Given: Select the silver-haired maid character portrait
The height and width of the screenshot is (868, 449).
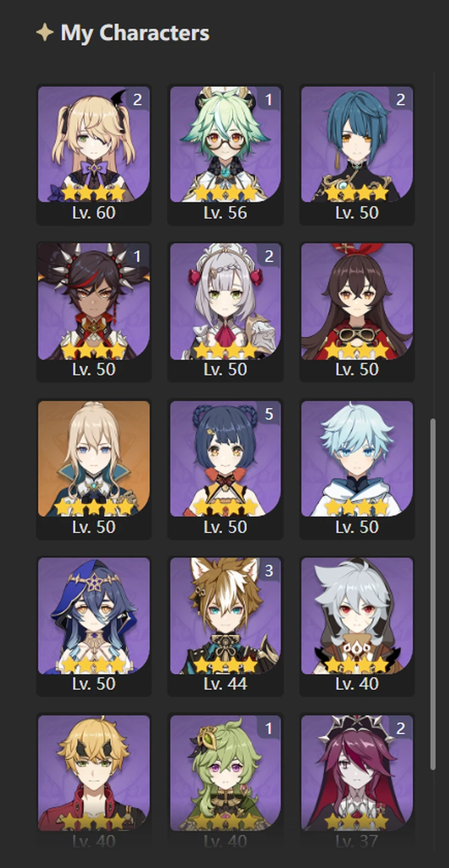Looking at the screenshot, I should (225, 312).
